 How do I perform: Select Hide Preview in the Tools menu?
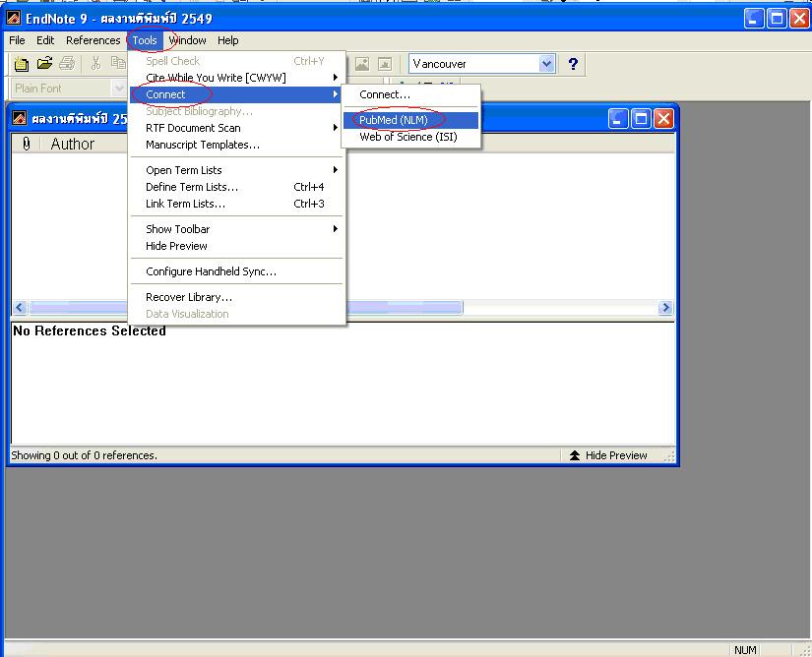[x=236, y=246]
